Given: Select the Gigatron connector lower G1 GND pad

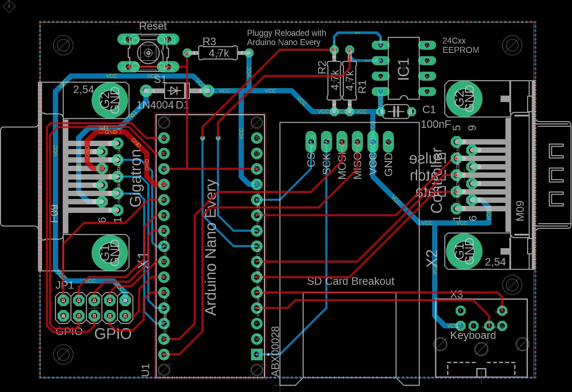Looking at the screenshot, I should click(110, 253).
